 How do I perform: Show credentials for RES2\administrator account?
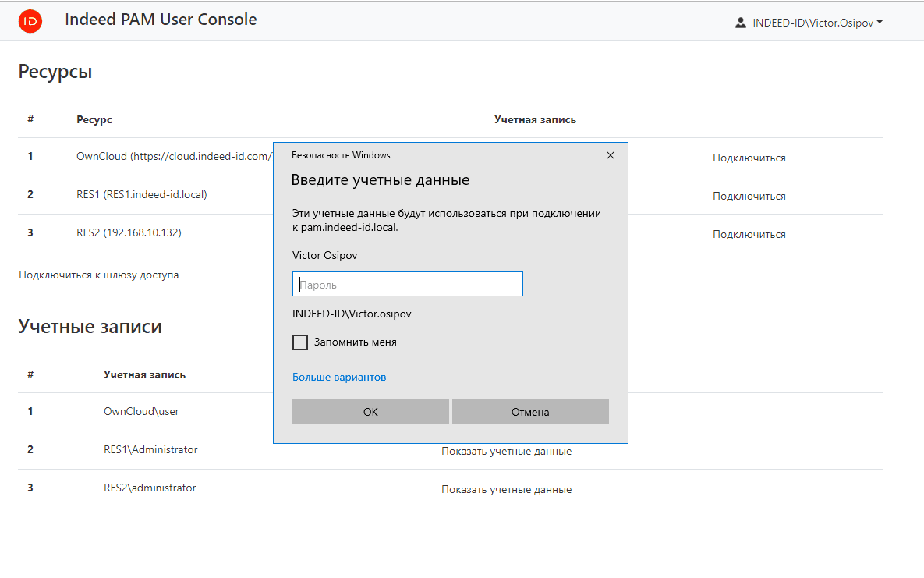[x=506, y=490]
